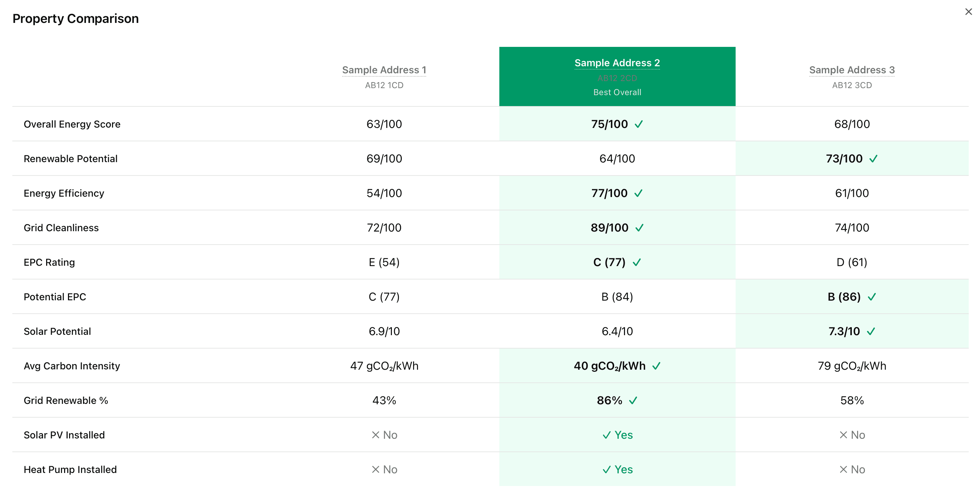Click Heat Pump No cross for Address 1
980x492 pixels.
[375, 470]
